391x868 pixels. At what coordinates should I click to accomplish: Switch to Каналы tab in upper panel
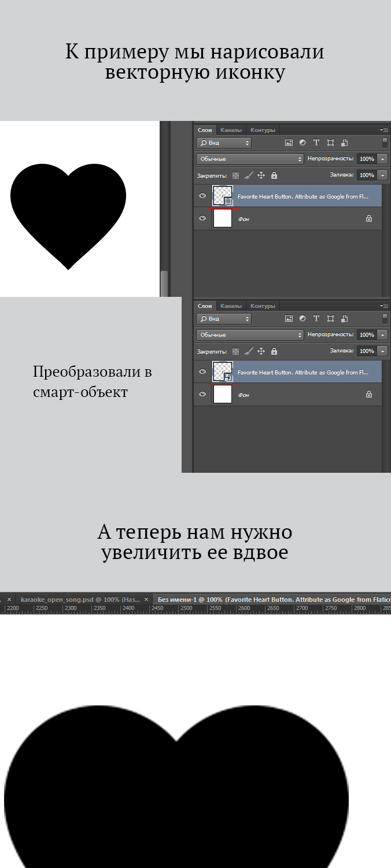click(231, 130)
